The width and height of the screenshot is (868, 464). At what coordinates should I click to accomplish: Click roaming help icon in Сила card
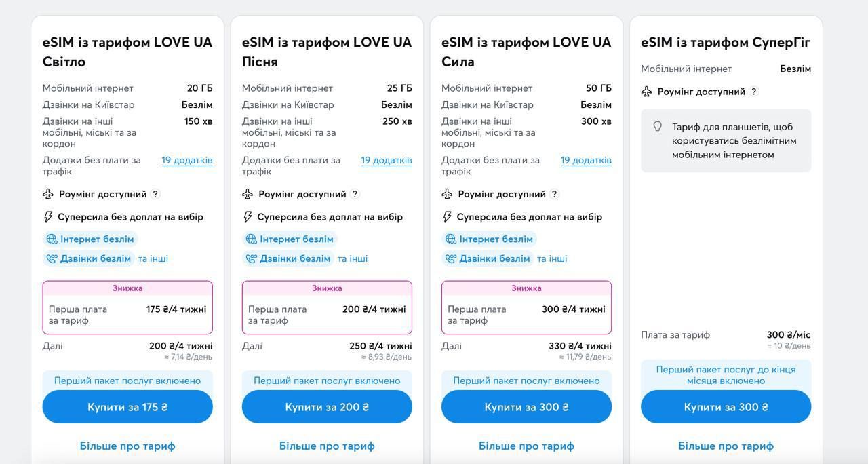[x=554, y=194]
